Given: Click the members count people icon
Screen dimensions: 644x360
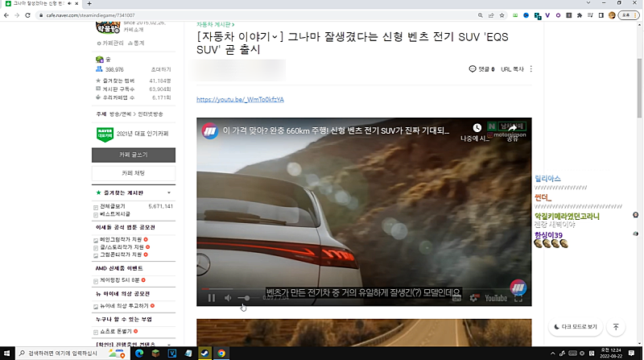Looking at the screenshot, I should (99, 69).
